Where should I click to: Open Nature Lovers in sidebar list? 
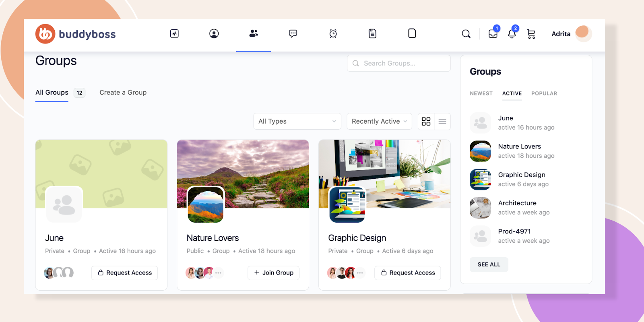coord(520,147)
